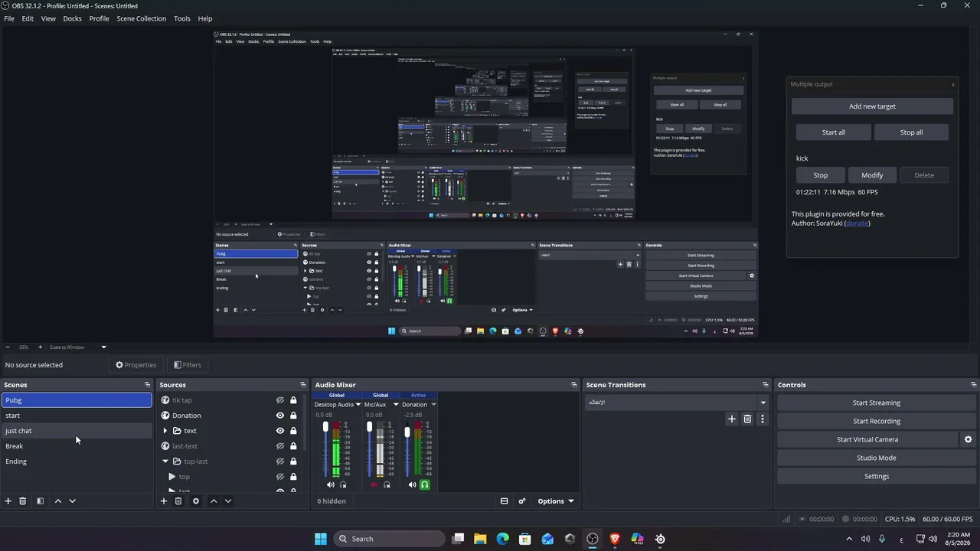
Task: Expand the text group in Sources
Action: click(165, 431)
